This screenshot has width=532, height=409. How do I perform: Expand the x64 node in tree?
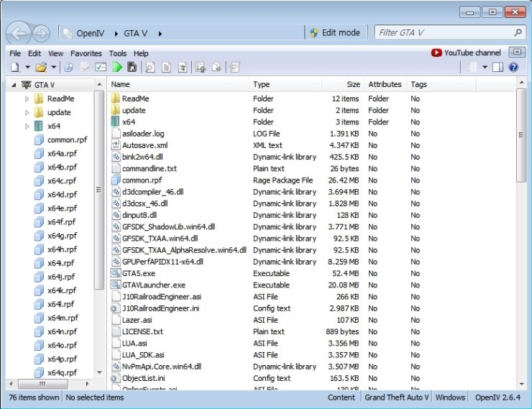(x=27, y=126)
